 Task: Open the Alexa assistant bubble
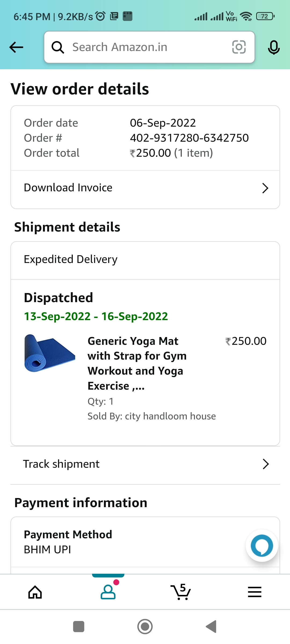262,546
